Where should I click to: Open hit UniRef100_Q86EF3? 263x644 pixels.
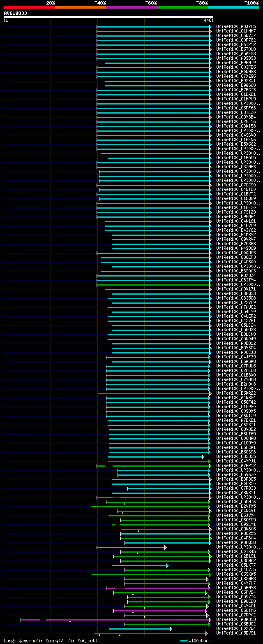(236, 257)
